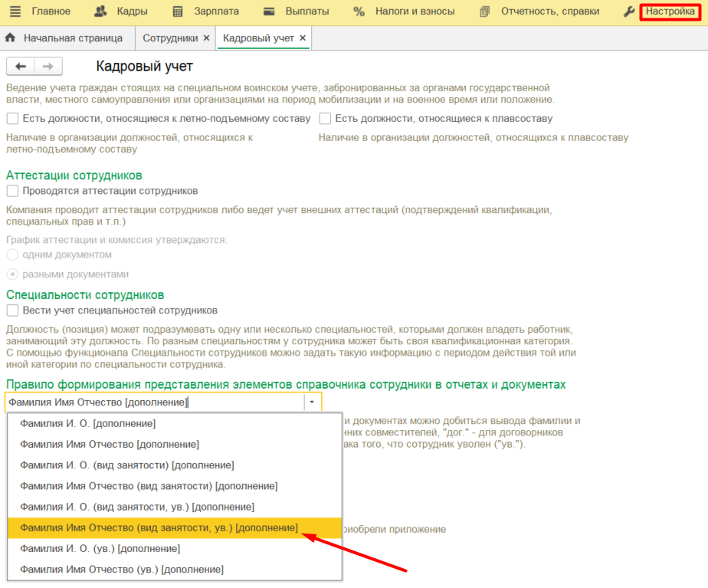This screenshot has width=708, height=588.
Task: Choose Фамилия И. О. [дополнение] option
Action: coord(175,424)
